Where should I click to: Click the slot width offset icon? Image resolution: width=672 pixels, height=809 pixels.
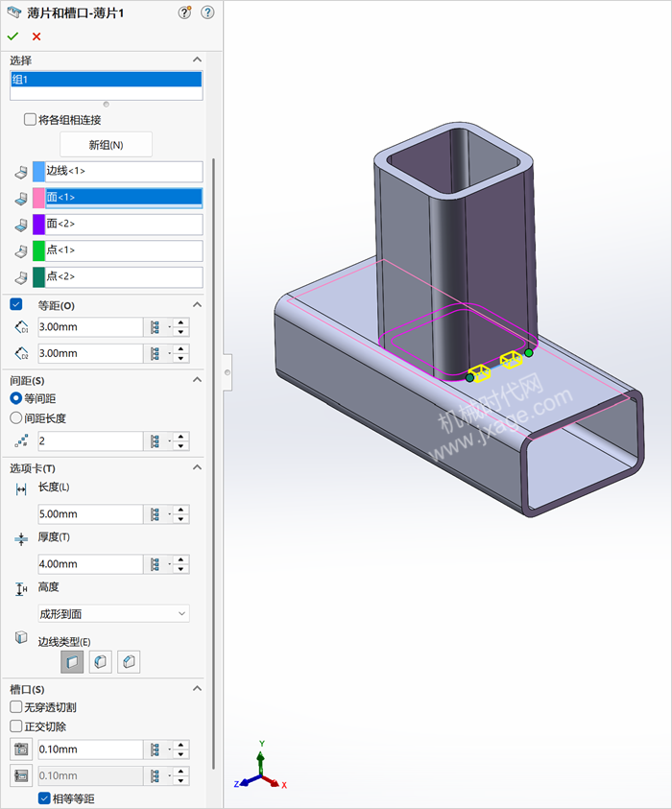tap(21, 775)
